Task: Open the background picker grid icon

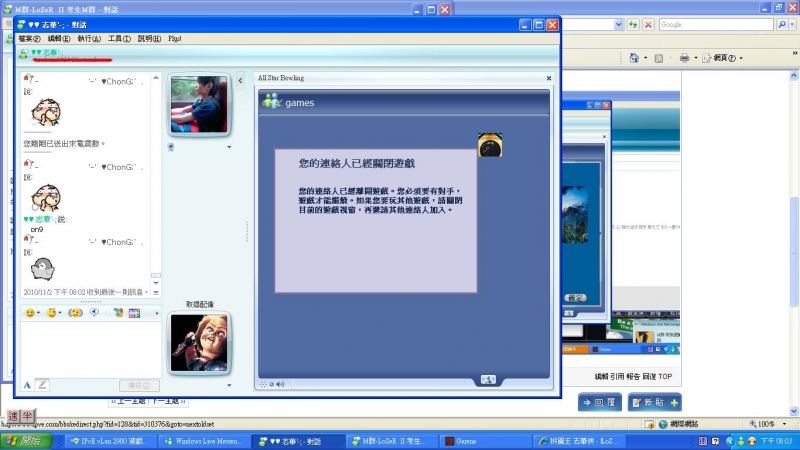Action: [134, 313]
